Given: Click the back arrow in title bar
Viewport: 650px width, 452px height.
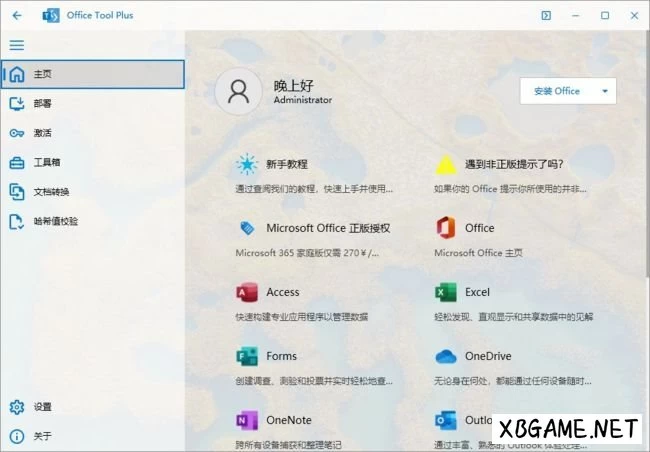Looking at the screenshot, I should 17,15.
